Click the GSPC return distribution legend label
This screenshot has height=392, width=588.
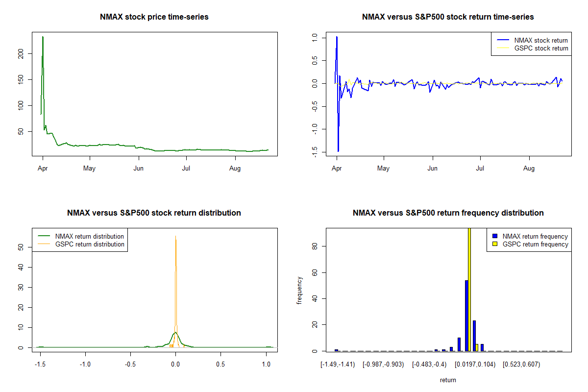coord(90,244)
